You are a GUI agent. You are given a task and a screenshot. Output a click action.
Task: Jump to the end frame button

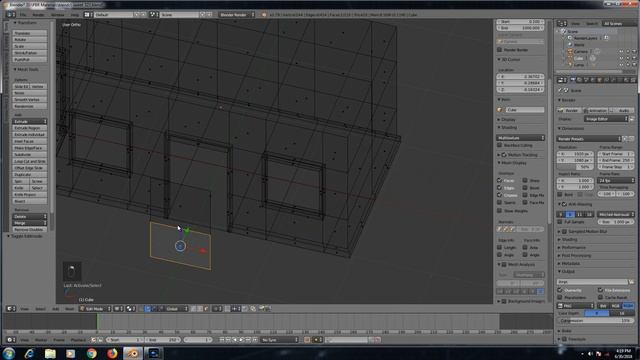255,340
